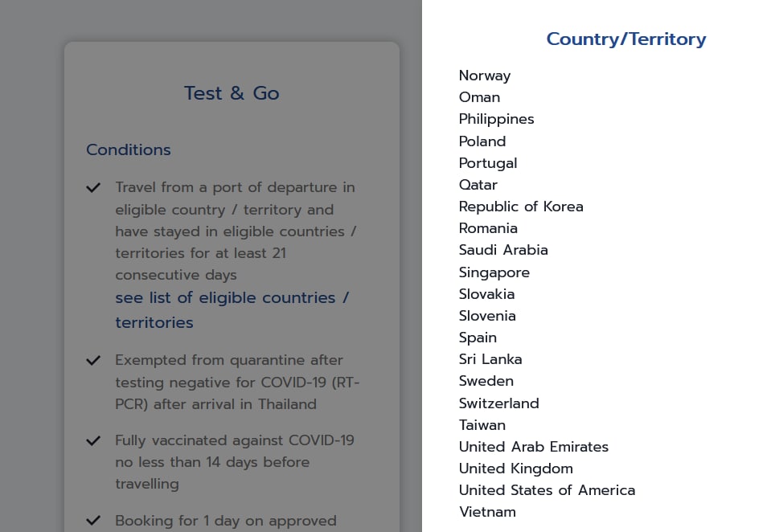The height and width of the screenshot is (532, 775).
Task: Click the checkmark next to the booking condition
Action: [x=93, y=522]
